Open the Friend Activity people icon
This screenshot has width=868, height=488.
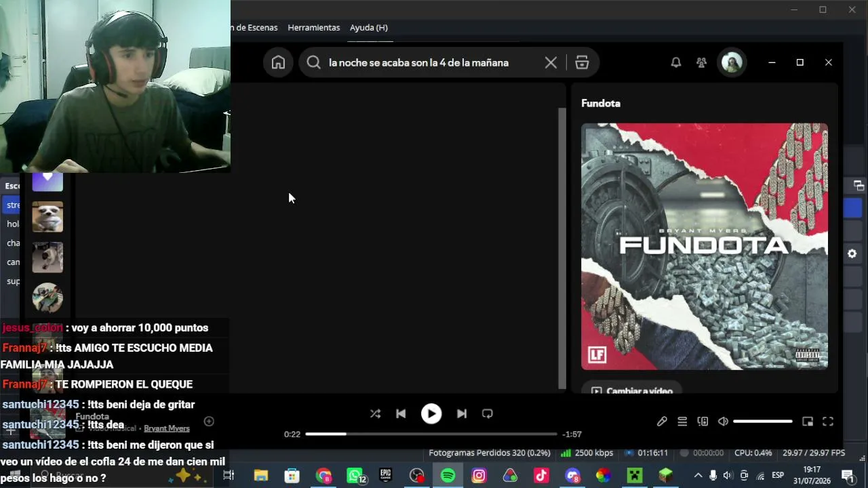point(701,62)
